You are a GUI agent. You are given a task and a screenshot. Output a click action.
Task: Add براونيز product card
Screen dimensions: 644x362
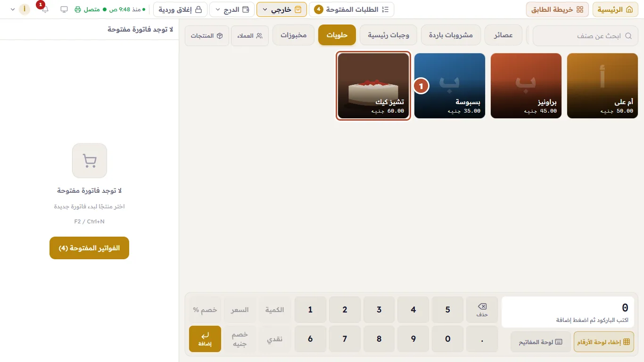click(x=526, y=86)
